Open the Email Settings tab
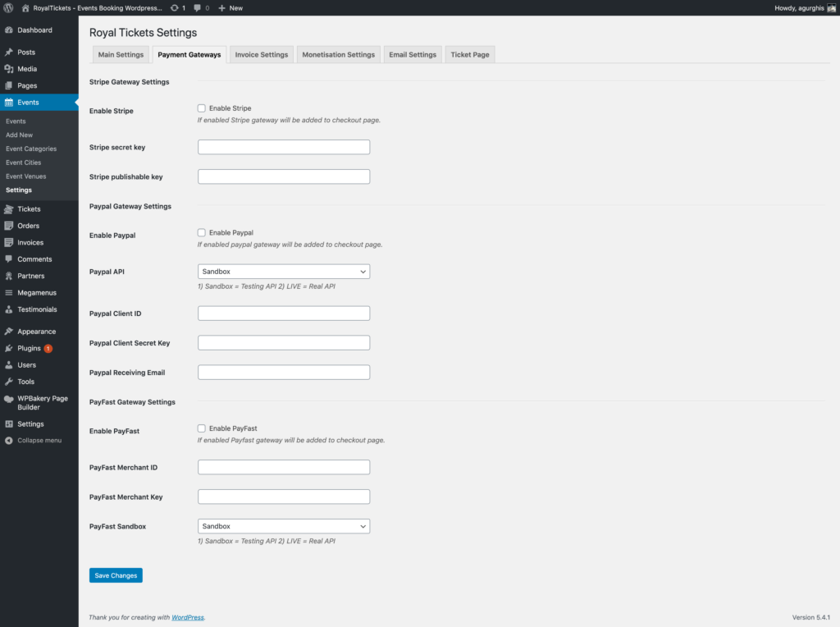840x627 pixels. 413,55
